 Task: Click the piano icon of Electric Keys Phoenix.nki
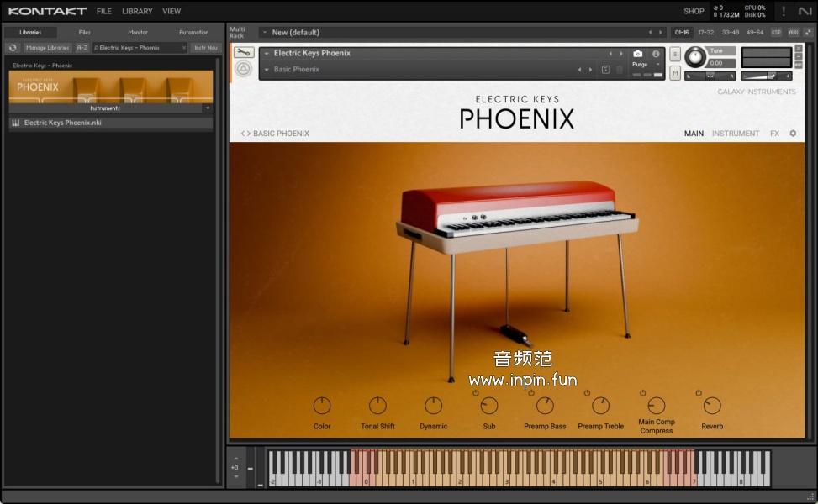pos(16,123)
